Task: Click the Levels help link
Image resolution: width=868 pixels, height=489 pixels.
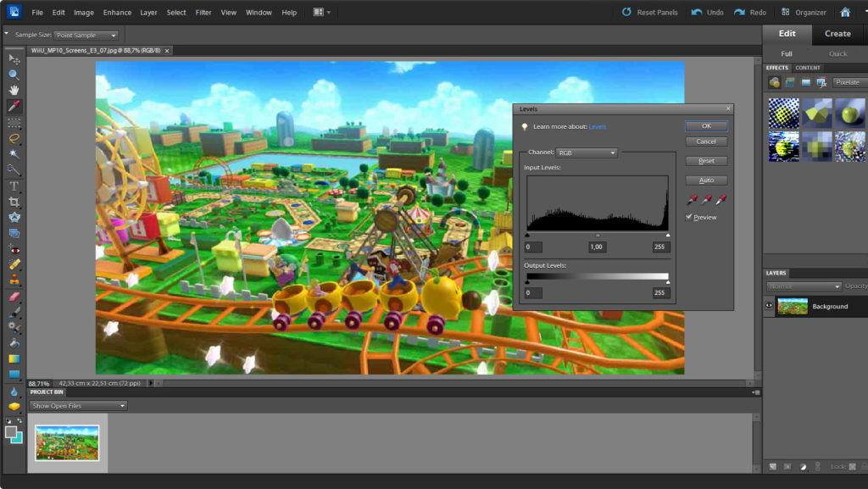Action: point(598,127)
